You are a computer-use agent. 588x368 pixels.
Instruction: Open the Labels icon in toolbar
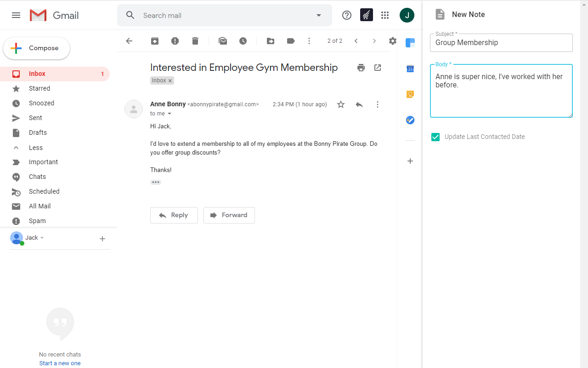coord(291,41)
